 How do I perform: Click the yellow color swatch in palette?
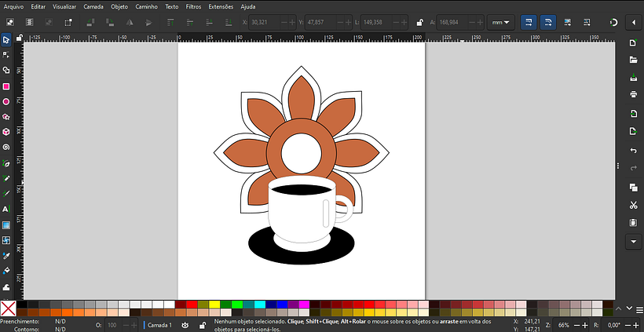tap(214, 305)
